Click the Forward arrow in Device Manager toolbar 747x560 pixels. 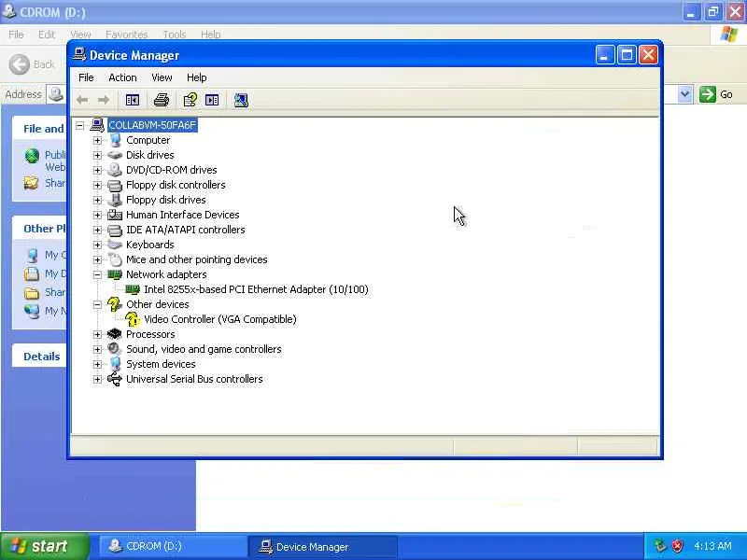[x=104, y=100]
